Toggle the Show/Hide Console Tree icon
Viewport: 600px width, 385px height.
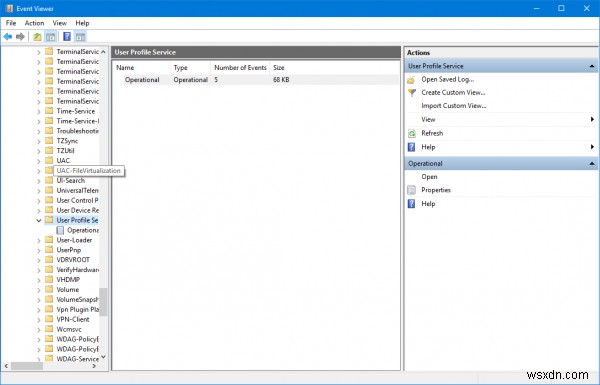pyautogui.click(x=51, y=37)
